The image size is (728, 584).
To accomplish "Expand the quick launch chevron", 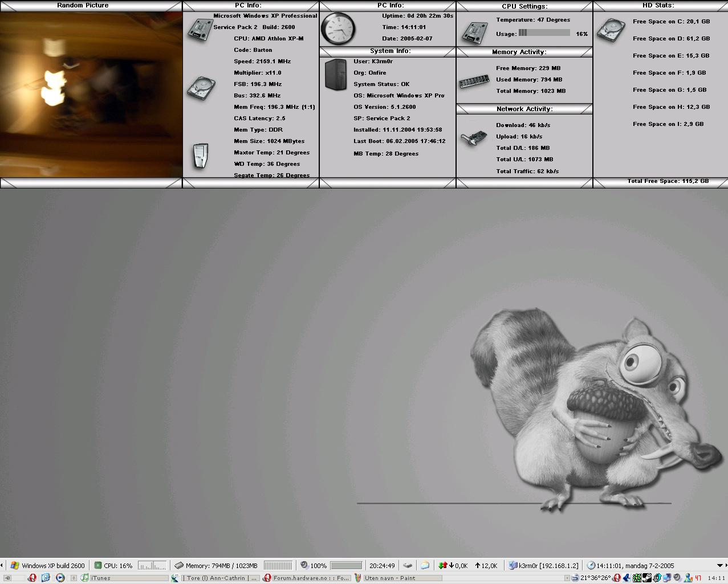I will [x=74, y=578].
